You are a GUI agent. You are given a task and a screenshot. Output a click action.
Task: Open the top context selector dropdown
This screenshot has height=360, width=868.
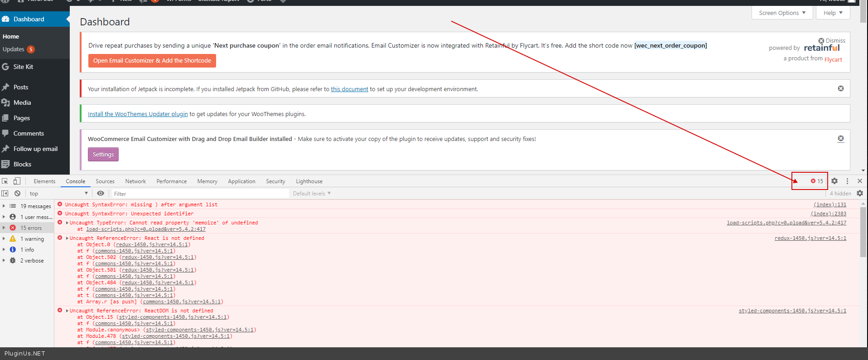point(58,194)
